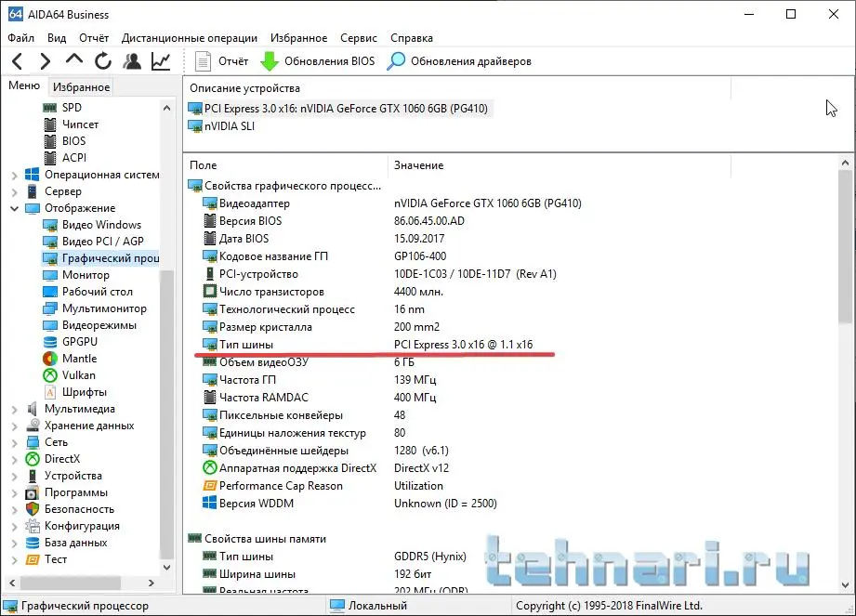Click Свойства шины памяти section header
This screenshot has height=616, width=856.
[257, 539]
